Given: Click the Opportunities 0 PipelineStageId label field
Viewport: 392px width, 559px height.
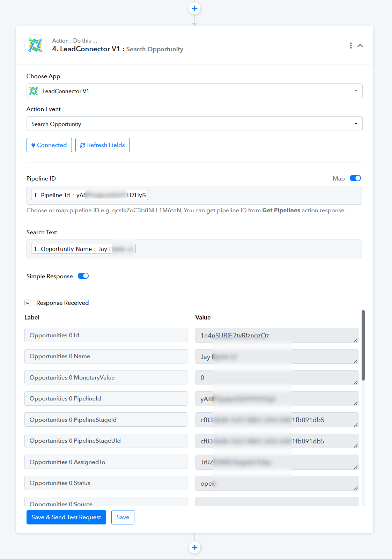Looking at the screenshot, I should 106,420.
